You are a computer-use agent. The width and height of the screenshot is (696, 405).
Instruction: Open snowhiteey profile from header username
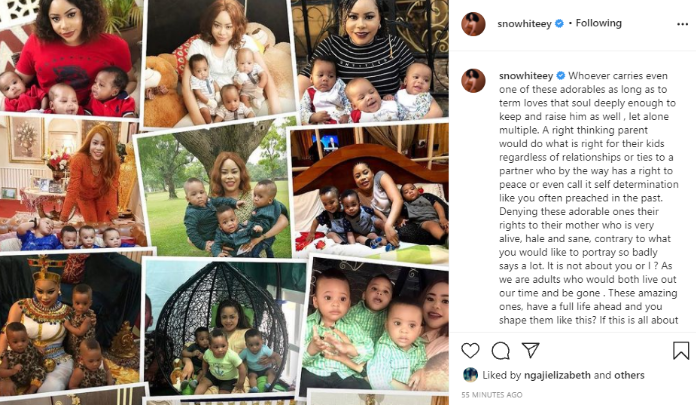tap(524, 24)
